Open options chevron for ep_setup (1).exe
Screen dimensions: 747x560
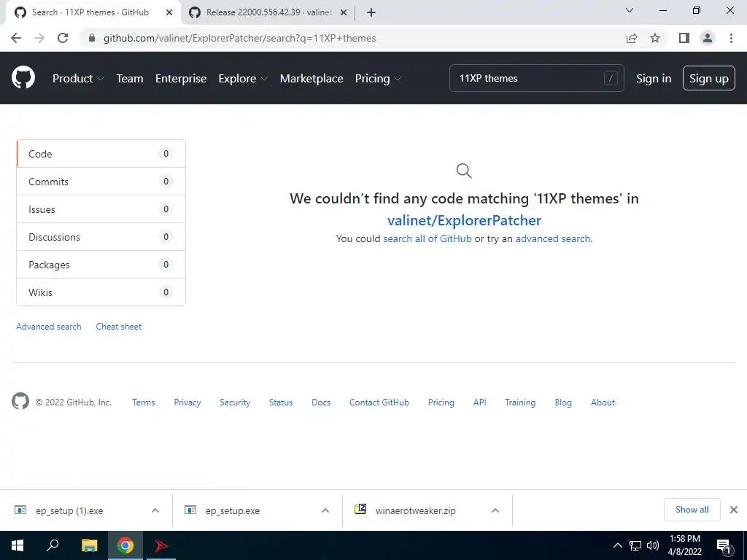155,510
